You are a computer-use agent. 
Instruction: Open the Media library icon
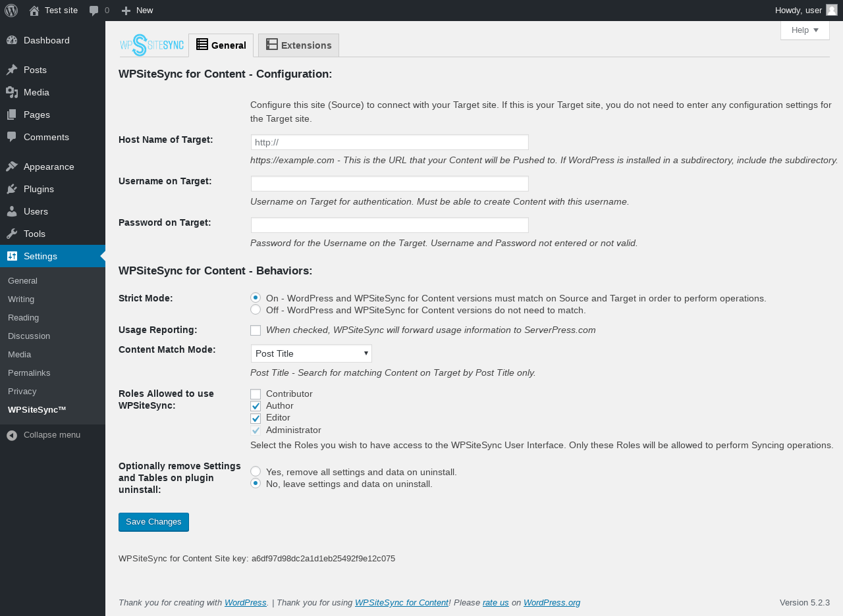pyautogui.click(x=12, y=92)
